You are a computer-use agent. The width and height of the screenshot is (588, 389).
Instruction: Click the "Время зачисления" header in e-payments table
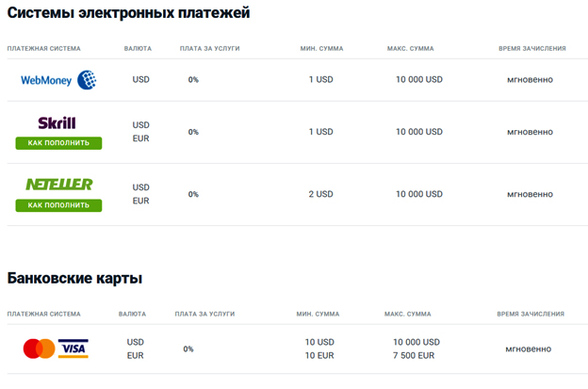click(532, 48)
